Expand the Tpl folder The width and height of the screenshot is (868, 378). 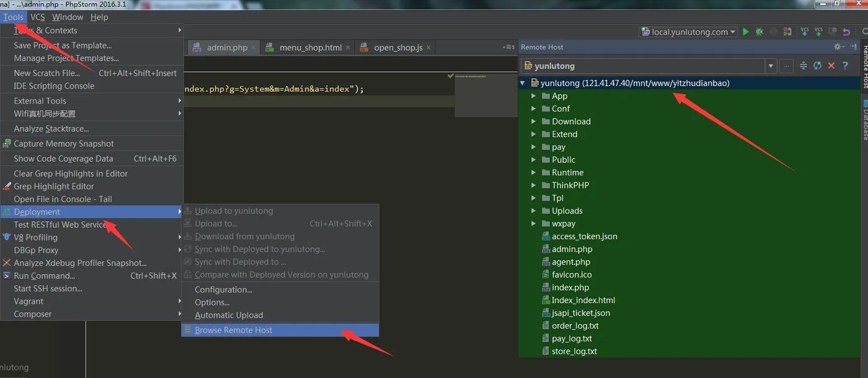tap(533, 198)
